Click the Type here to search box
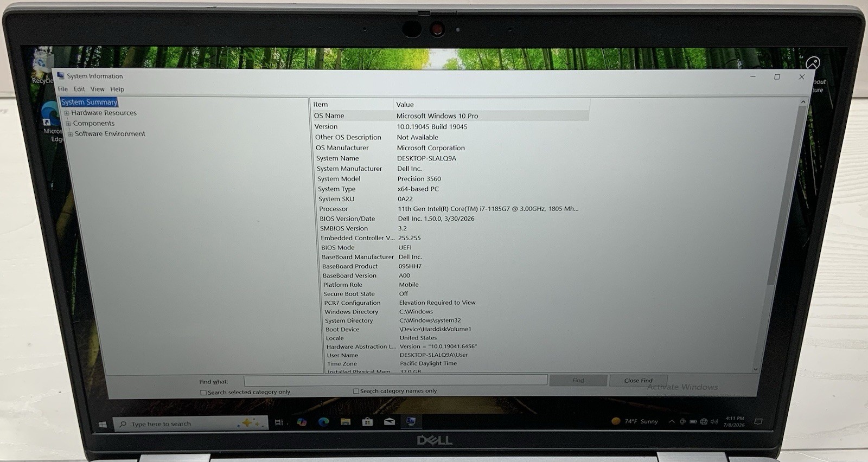This screenshot has height=462, width=868. pyautogui.click(x=191, y=424)
